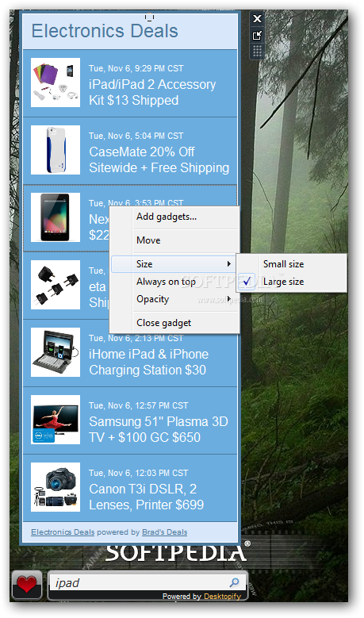Click timestamp Tue, Nov 6, 12:57 PM CST

click(x=138, y=405)
